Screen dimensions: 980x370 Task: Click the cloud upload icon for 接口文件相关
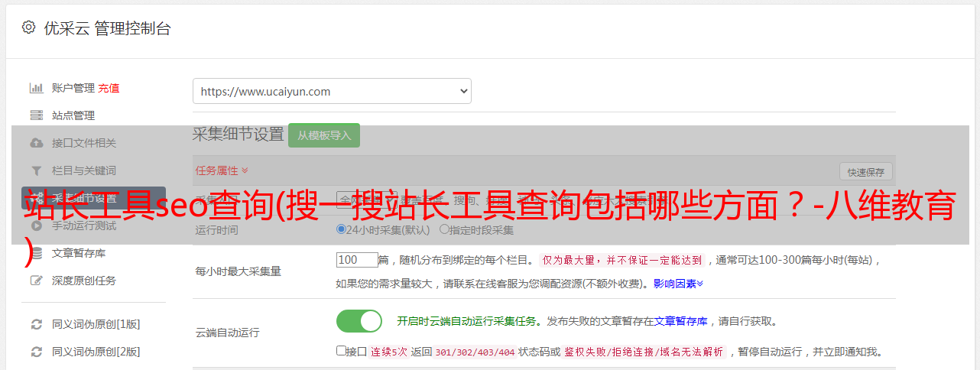tap(36, 143)
